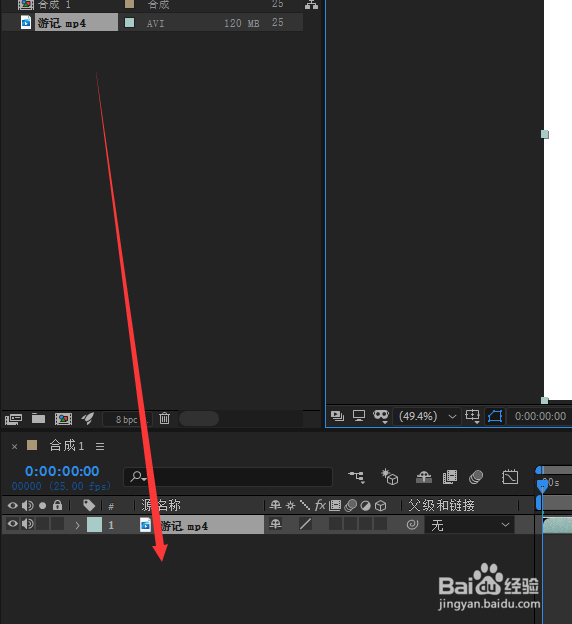Viewport: 572px width, 624px height.
Task: Click label color swatch of timeline layer 1
Action: coord(94,525)
